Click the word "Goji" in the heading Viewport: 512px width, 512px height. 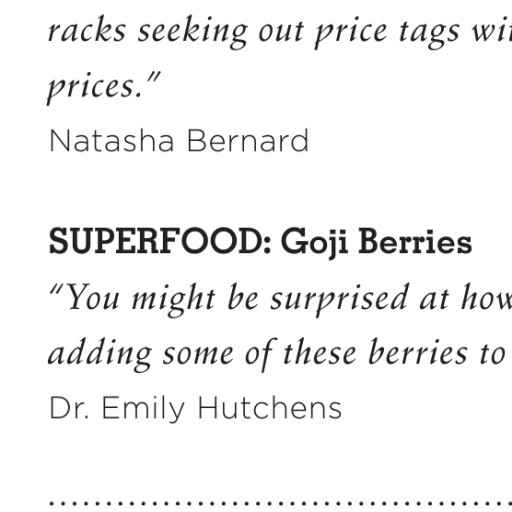tap(315, 243)
